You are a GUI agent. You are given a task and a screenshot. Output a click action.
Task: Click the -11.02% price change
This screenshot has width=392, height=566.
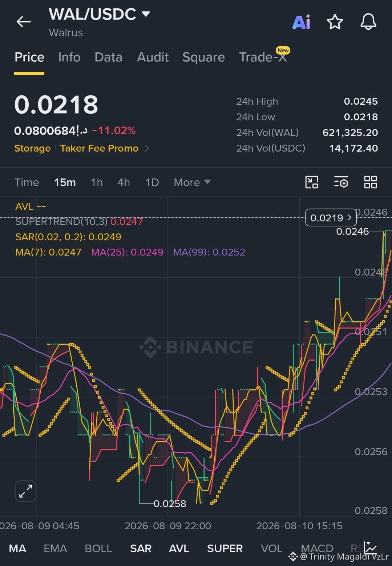(x=114, y=131)
